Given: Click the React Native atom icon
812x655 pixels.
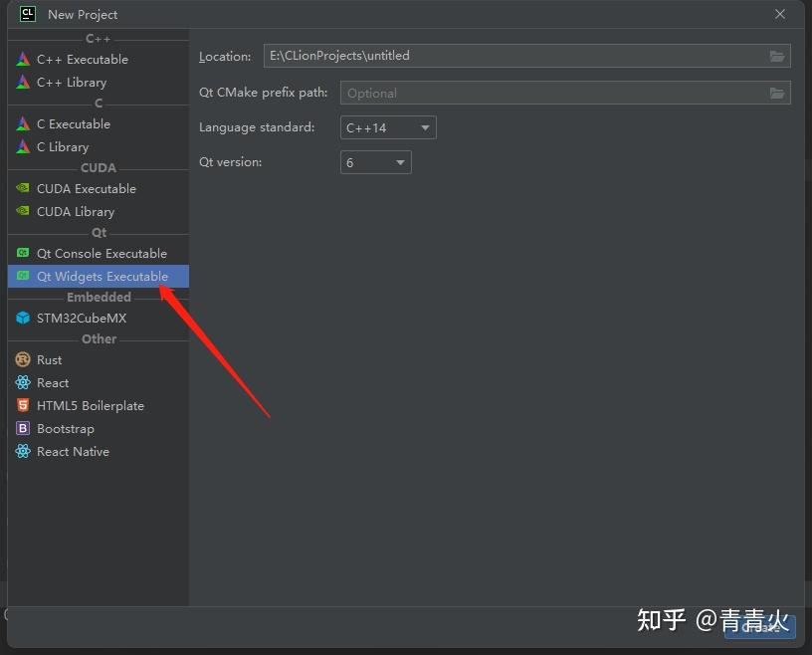Looking at the screenshot, I should tap(23, 451).
